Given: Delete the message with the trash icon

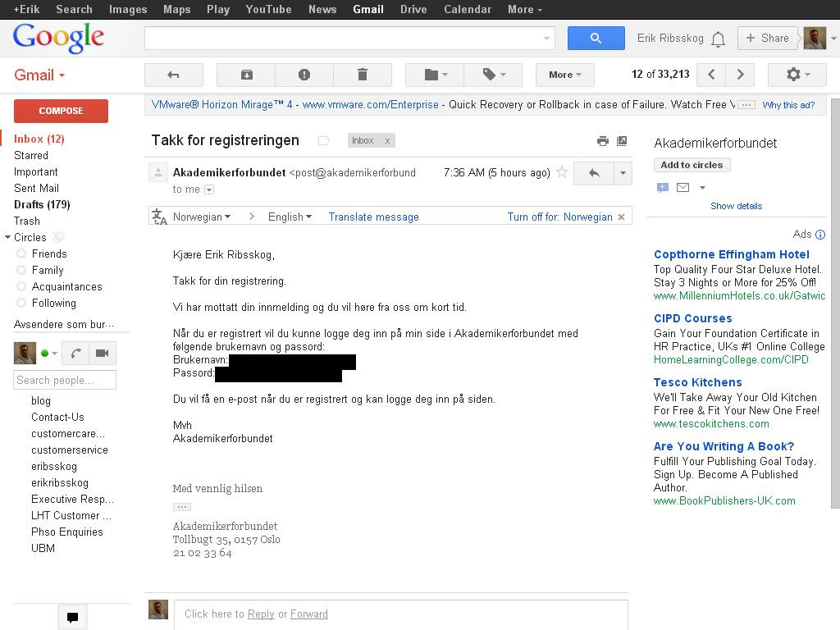Looking at the screenshot, I should pos(363,75).
